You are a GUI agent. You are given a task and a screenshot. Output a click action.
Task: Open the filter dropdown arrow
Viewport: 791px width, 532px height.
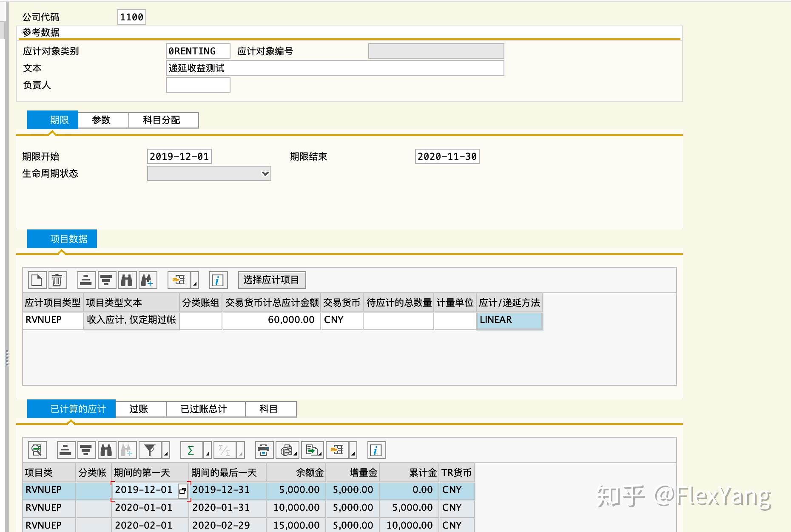[x=166, y=450]
